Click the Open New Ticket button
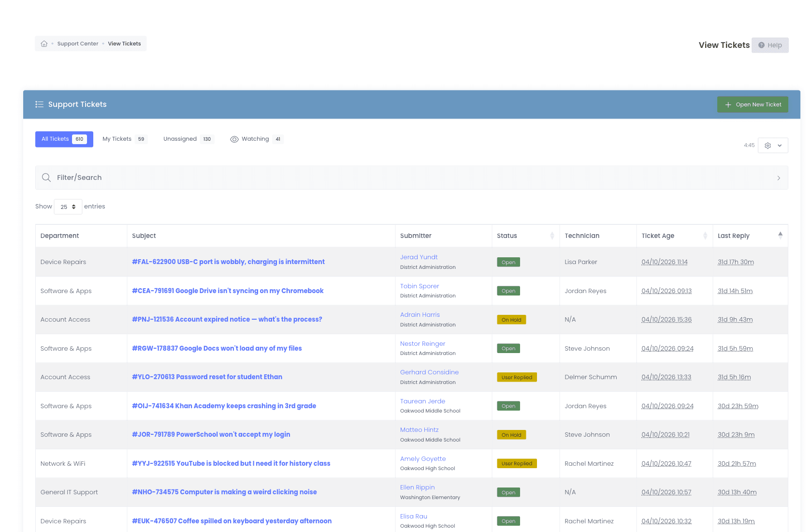 click(x=753, y=104)
